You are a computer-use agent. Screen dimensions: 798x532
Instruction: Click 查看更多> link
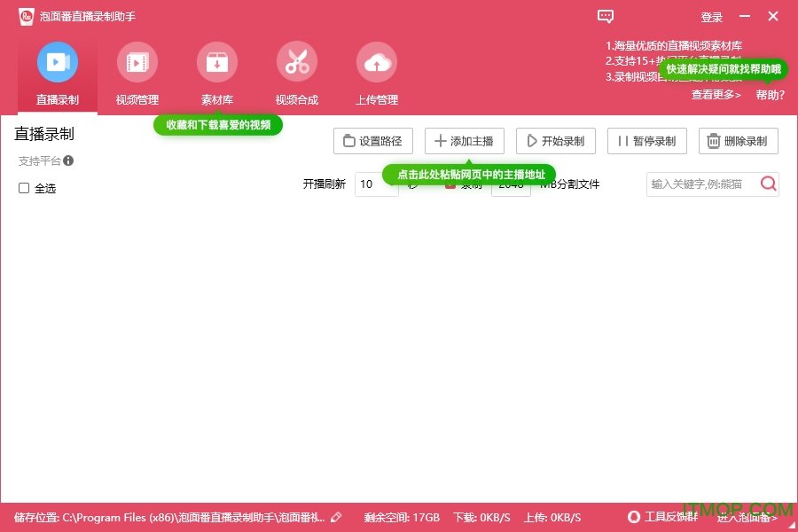tap(716, 95)
